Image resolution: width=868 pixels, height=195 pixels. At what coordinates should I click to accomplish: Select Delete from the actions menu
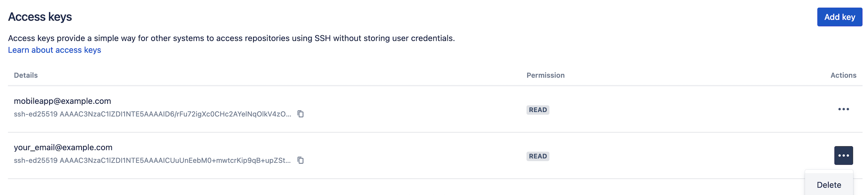[x=829, y=185]
